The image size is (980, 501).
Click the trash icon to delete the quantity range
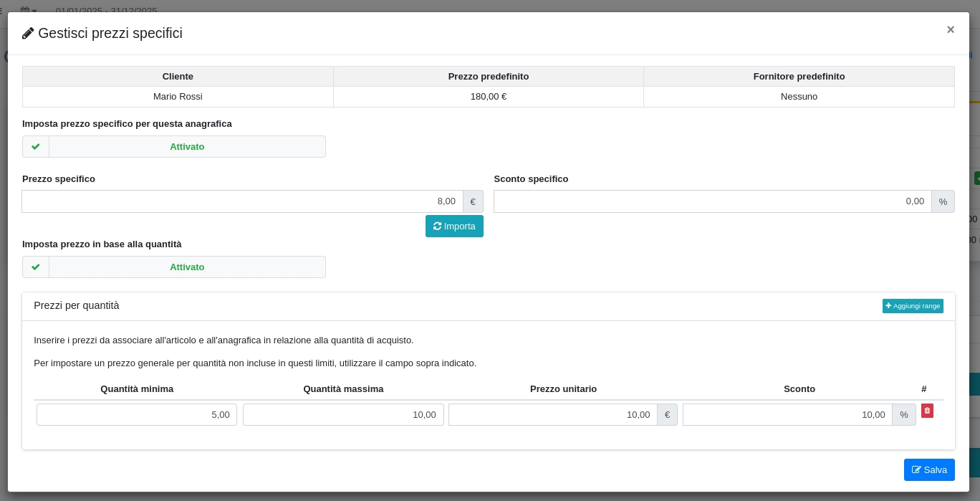[x=927, y=411]
